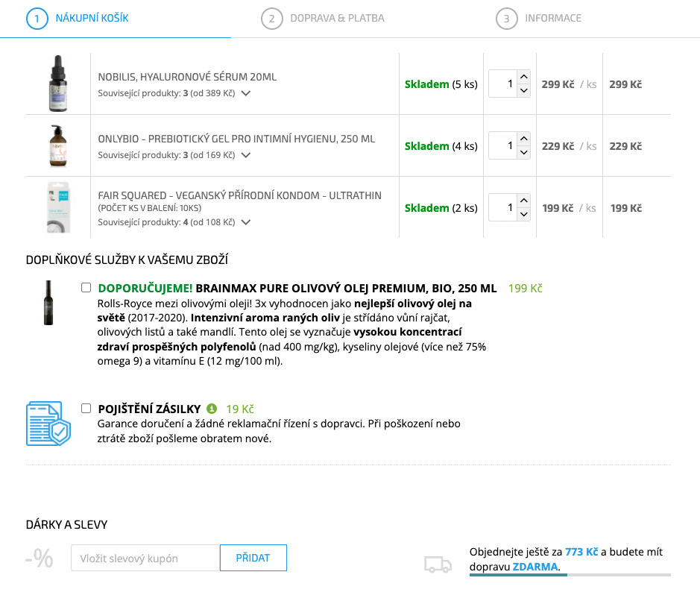Click the green info icon beside Pojištění zásilky

(x=212, y=409)
